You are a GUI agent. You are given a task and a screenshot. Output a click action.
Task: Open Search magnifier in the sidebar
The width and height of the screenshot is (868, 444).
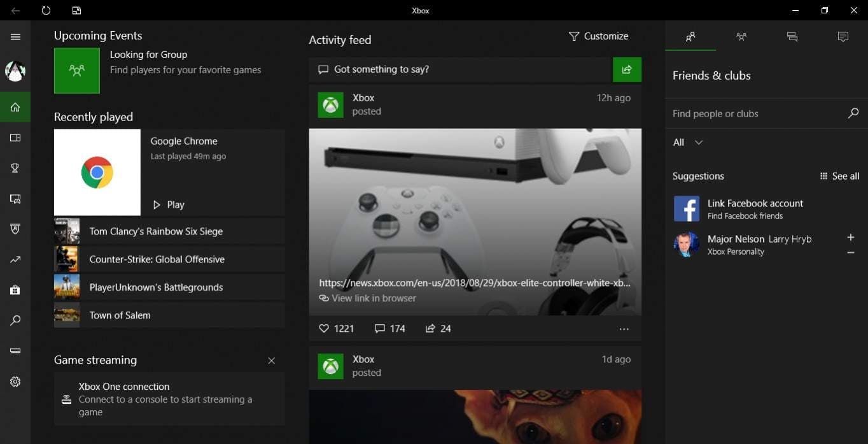[x=15, y=320]
